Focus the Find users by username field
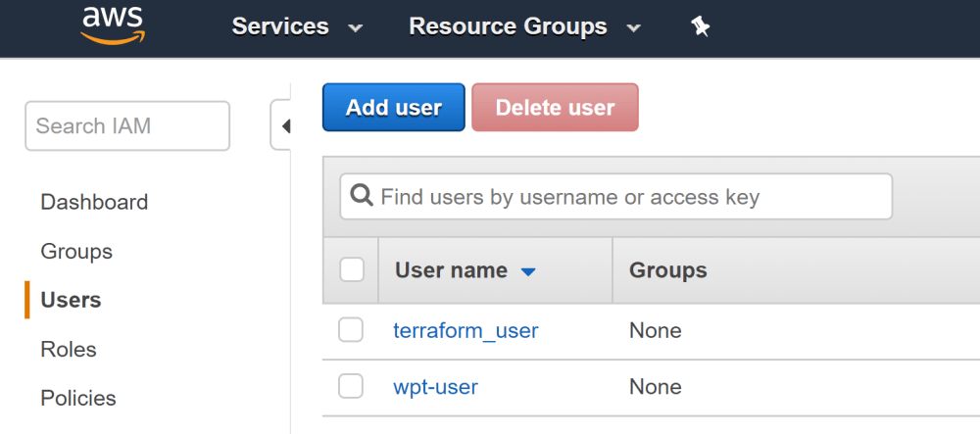This screenshot has width=980, height=434. pyautogui.click(x=616, y=197)
